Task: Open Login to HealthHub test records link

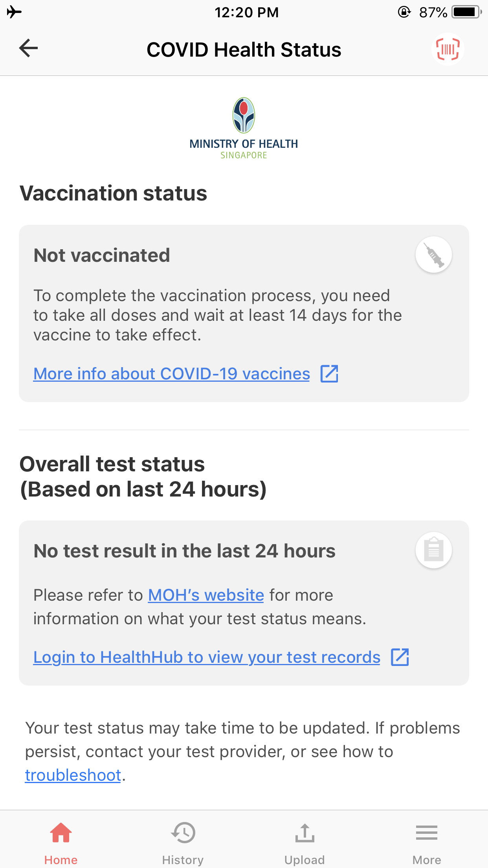Action: tap(207, 657)
